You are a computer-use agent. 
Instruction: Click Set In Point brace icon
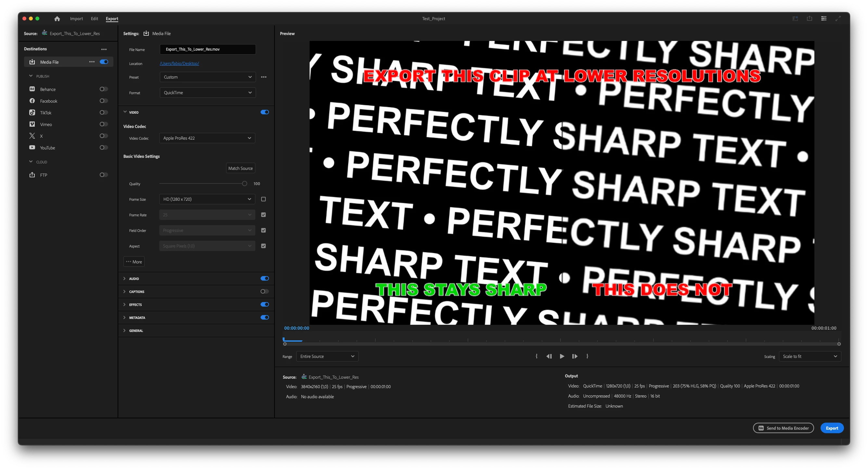click(536, 356)
